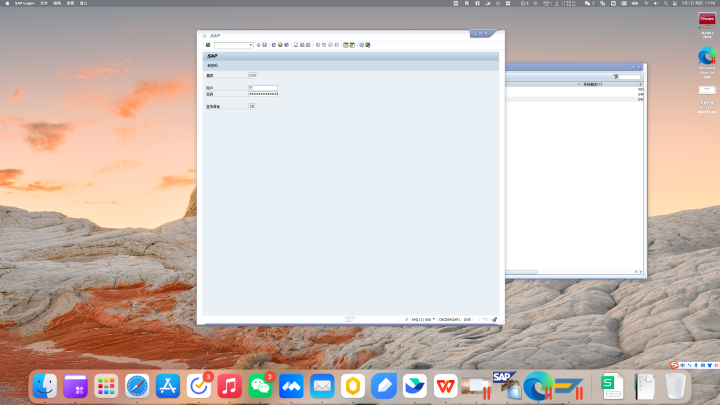Open the reminders app with badge 3 in dock
The width and height of the screenshot is (720, 405).
pos(198,386)
